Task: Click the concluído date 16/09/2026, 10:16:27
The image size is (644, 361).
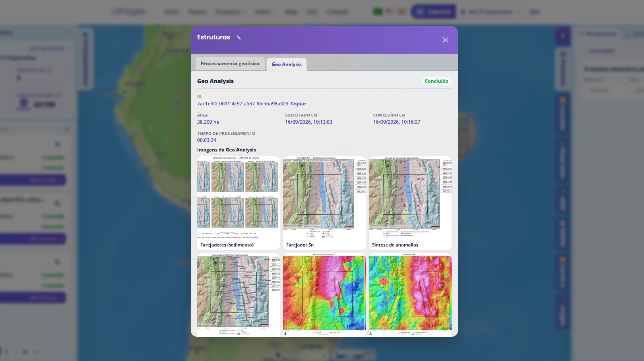Action: pos(397,122)
